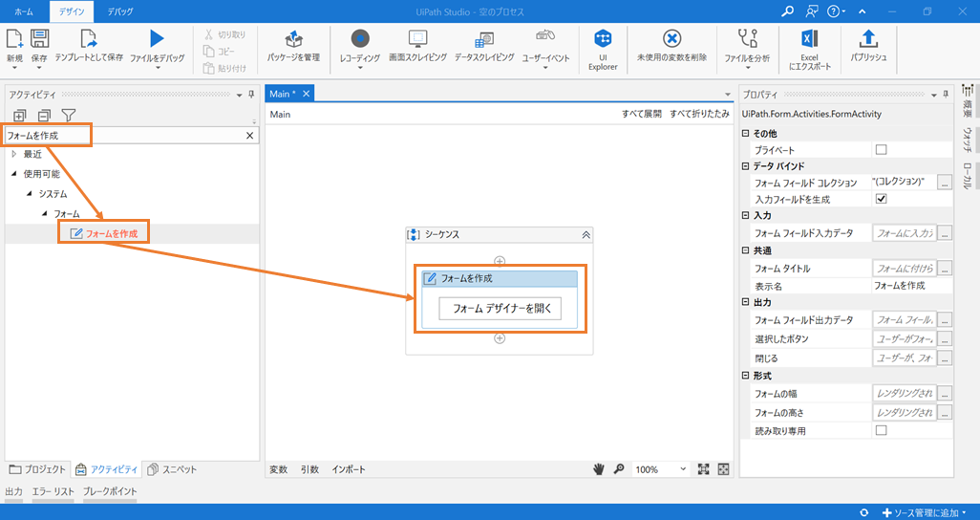
Task: Collapse the その他 property section
Action: pos(745,133)
